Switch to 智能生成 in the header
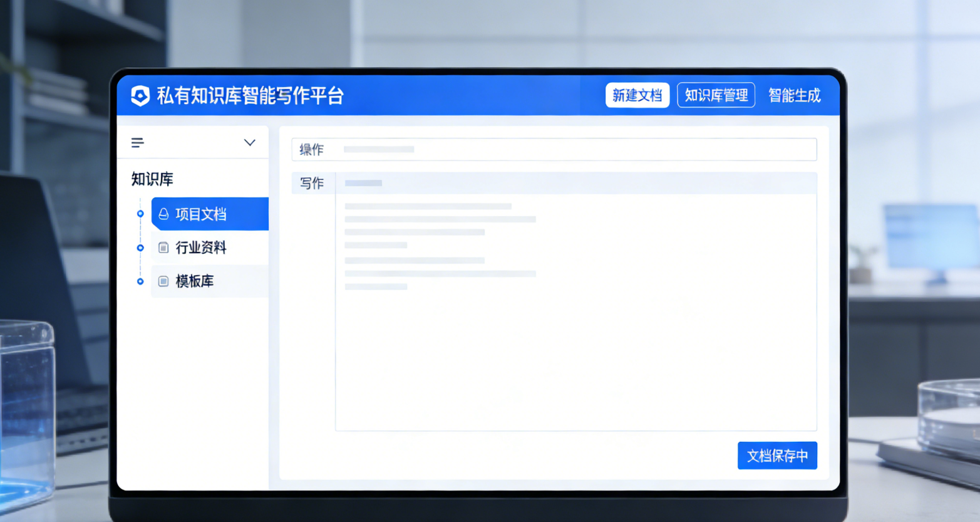 tap(794, 95)
